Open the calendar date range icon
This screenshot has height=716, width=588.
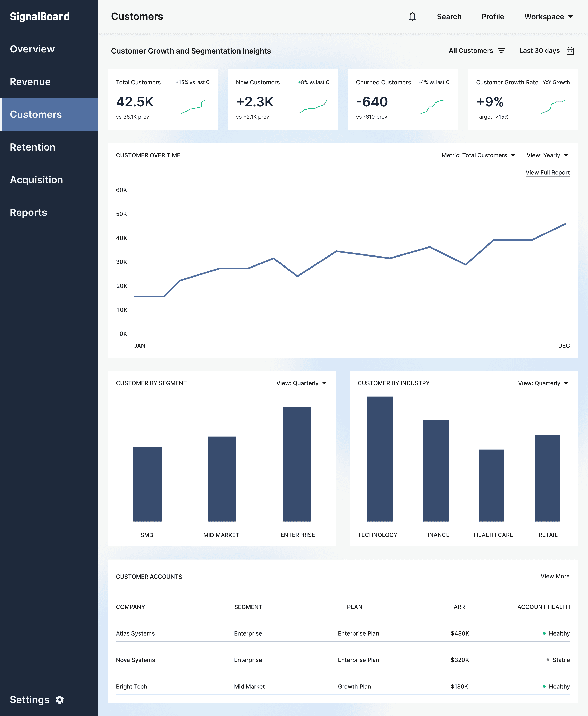[570, 51]
